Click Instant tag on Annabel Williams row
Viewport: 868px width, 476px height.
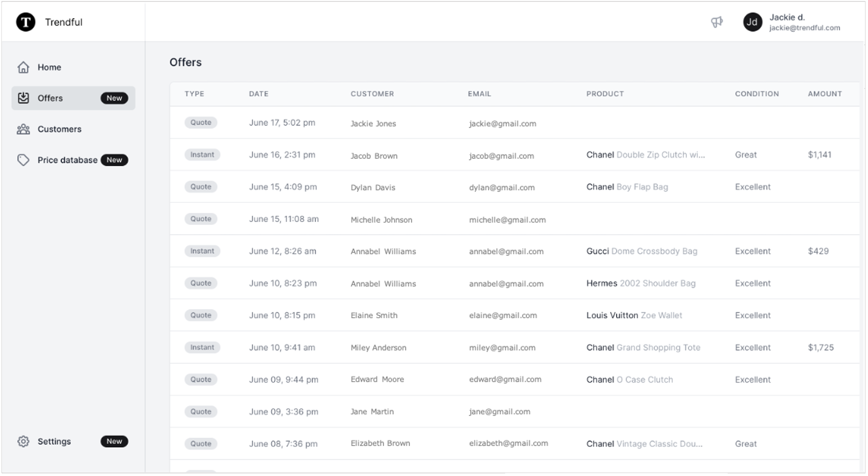(202, 251)
